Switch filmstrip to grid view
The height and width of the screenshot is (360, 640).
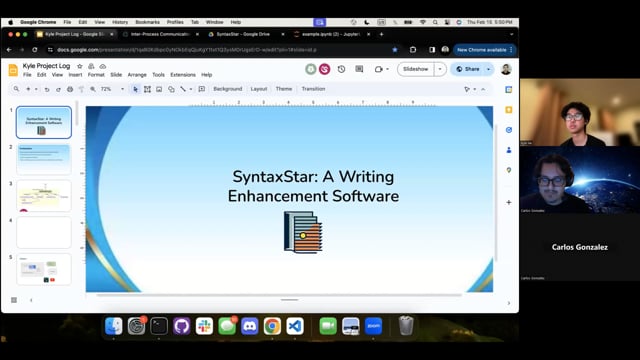point(14,300)
